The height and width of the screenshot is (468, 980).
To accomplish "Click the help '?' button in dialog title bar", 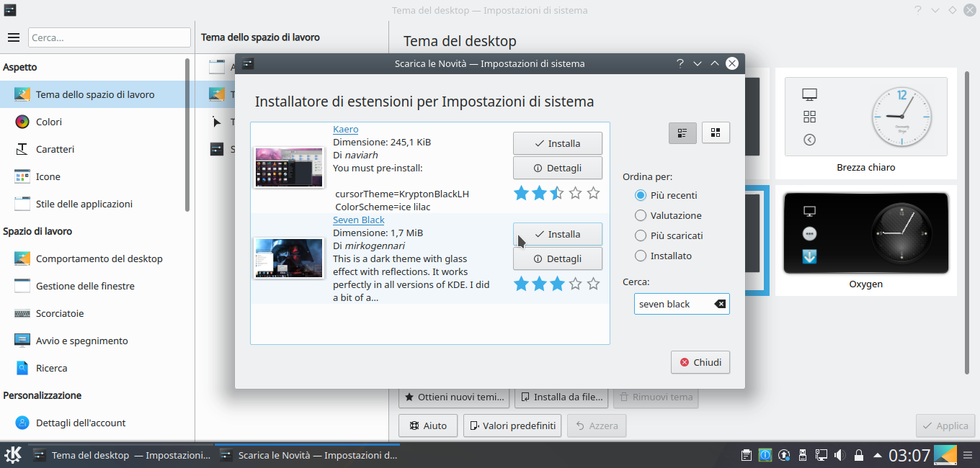I will point(680,63).
